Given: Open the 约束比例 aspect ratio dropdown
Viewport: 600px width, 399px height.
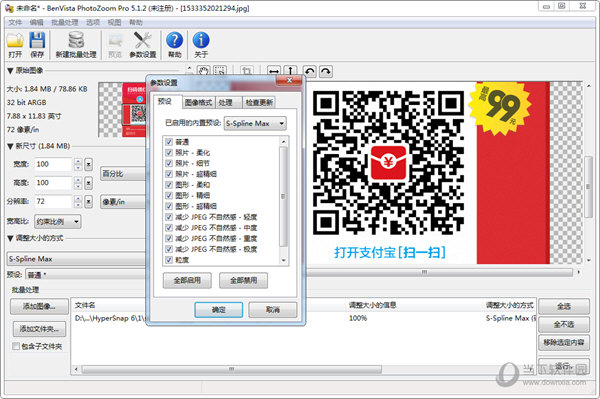Looking at the screenshot, I should (57, 221).
